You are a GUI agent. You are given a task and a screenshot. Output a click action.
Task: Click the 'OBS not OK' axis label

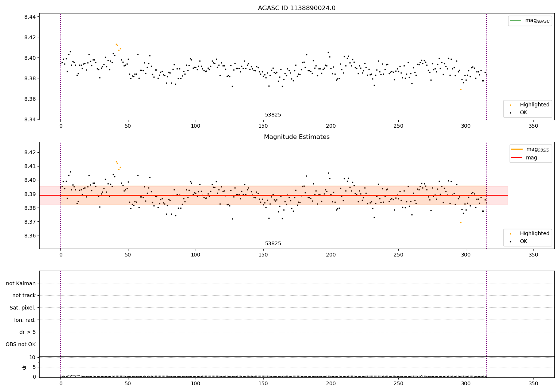coord(21,344)
